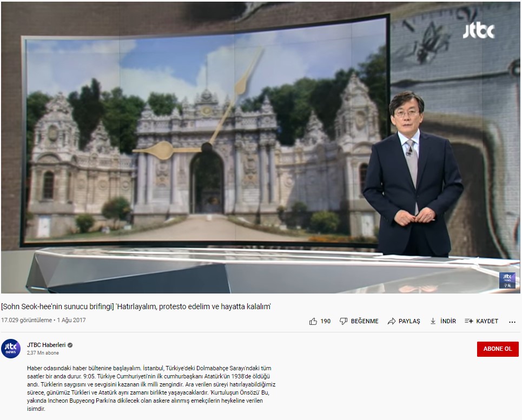Click the JTBC subscribe watermark in video corner
The image size is (522, 420).
click(x=507, y=280)
